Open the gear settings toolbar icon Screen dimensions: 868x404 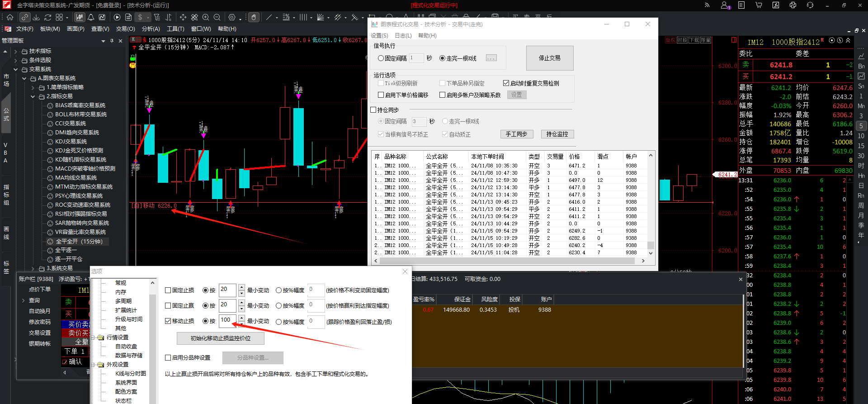click(x=232, y=17)
